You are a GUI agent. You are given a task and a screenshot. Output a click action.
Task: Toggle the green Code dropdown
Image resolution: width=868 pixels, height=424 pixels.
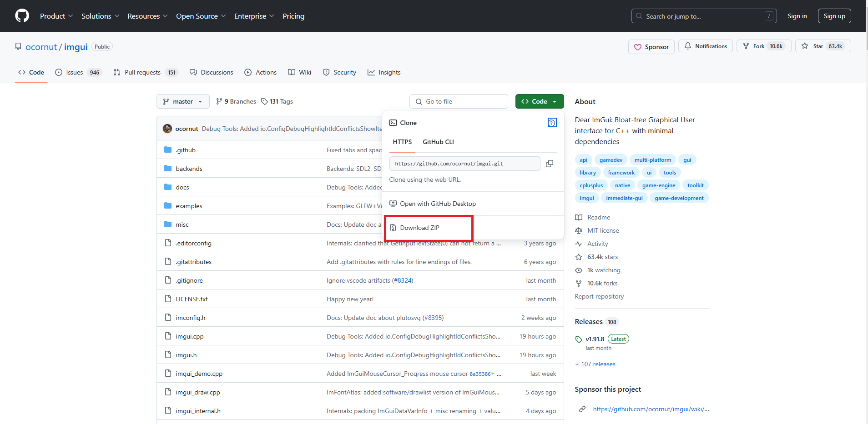click(x=540, y=101)
